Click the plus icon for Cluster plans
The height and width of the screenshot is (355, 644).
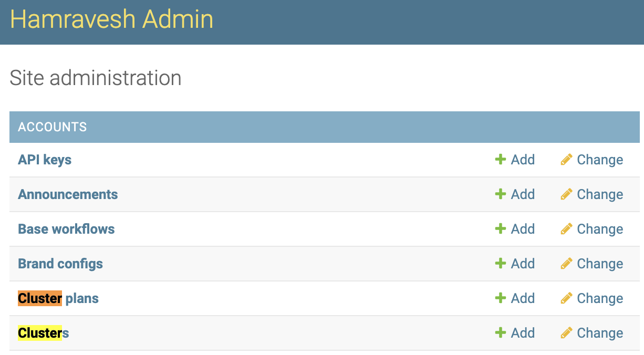[500, 298]
